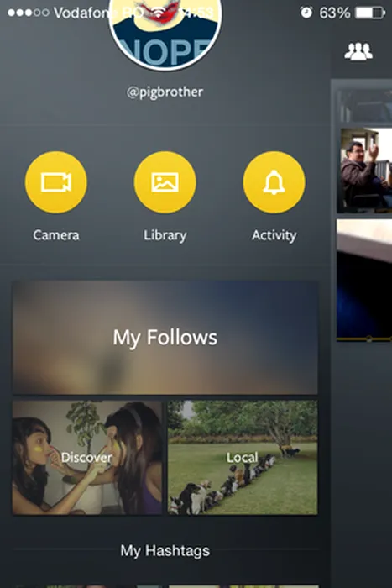The height and width of the screenshot is (588, 392).
Task: Tap the @pigbrother username
Action: tap(165, 92)
